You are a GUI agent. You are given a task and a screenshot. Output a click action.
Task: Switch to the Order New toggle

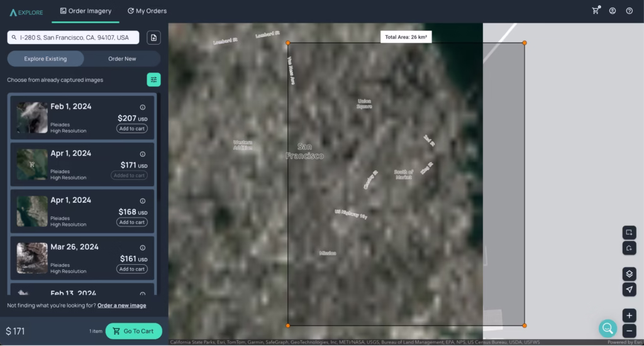pos(122,59)
